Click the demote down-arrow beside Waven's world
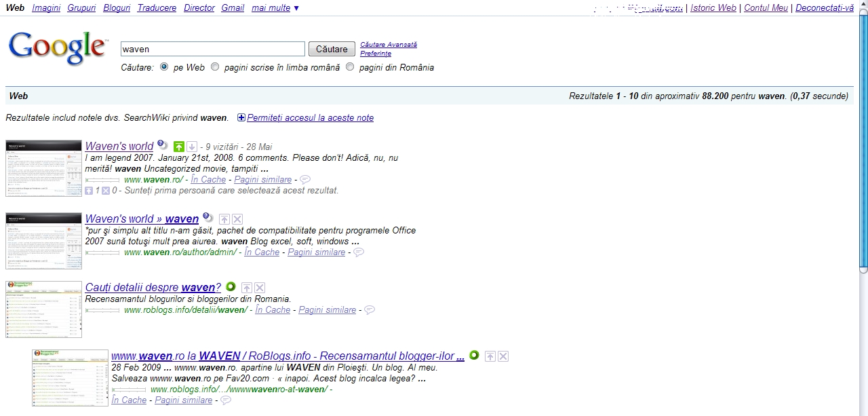Image resolution: width=868 pixels, height=416 pixels. click(192, 147)
